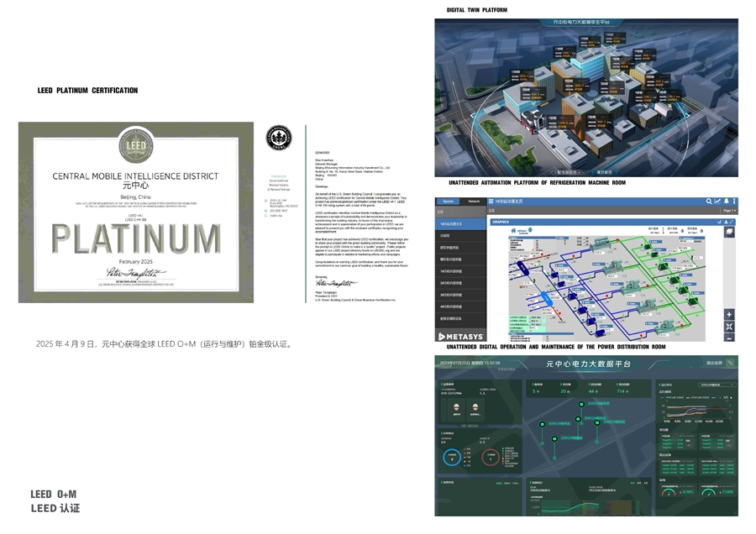Select the sidebar item starting with 2#
The height and width of the screenshot is (534, 756).
(x=460, y=283)
